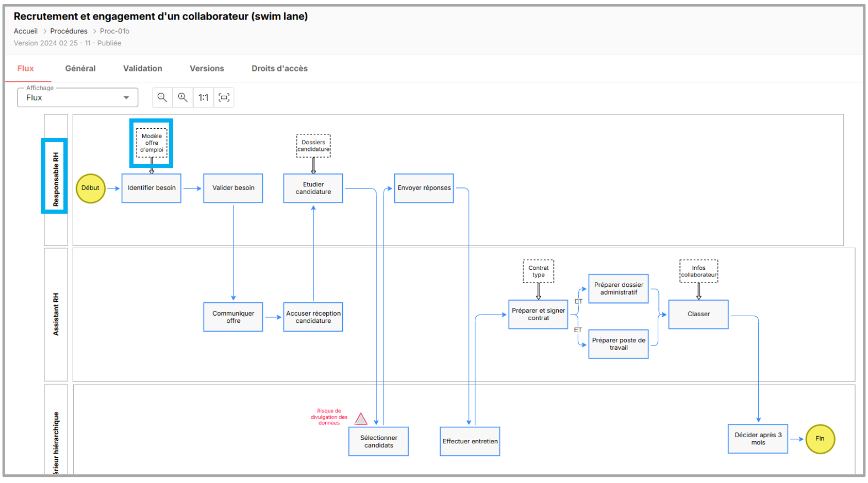Navigate to Accueil in breadcrumb
Screen dimensions: 868x483
(x=26, y=31)
